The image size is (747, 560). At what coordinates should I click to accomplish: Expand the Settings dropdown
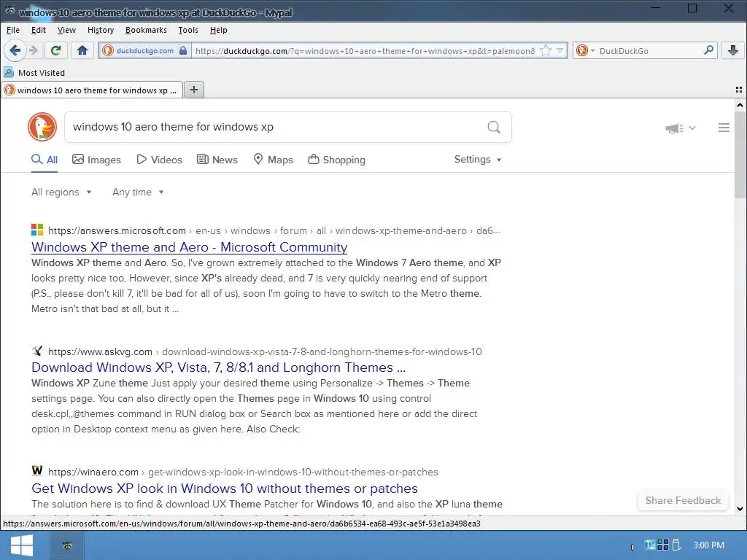[477, 160]
